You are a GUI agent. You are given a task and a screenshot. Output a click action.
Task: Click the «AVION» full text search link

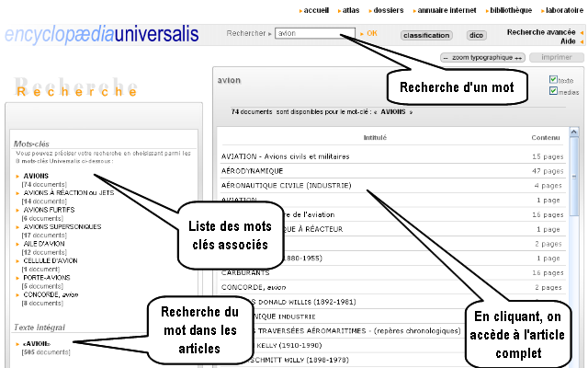coord(37,343)
